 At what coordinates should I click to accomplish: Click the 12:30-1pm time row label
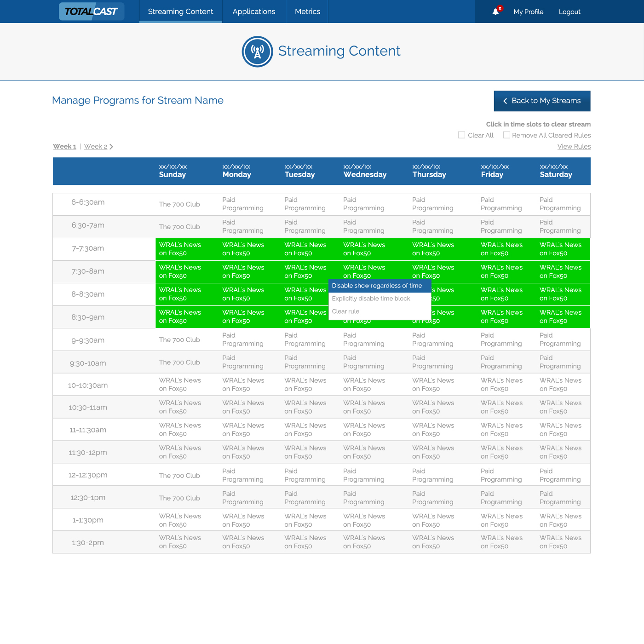(x=88, y=498)
